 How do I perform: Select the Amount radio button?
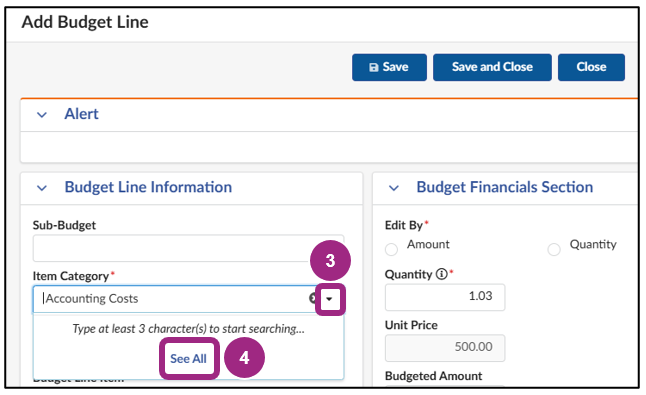tap(391, 249)
